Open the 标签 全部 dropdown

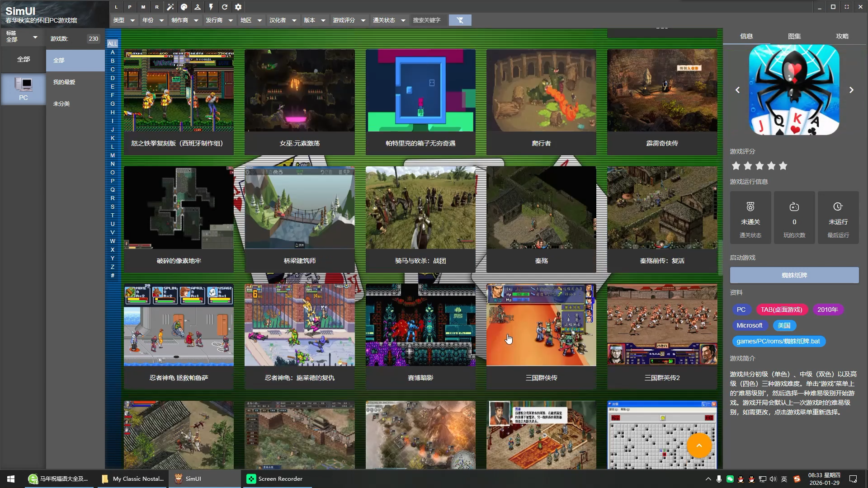[x=22, y=37]
